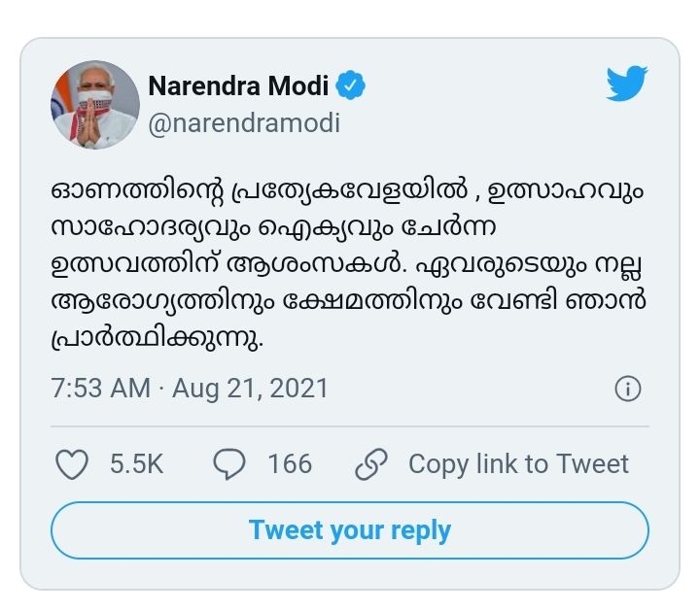Click the middle line of tweet text

(346, 264)
